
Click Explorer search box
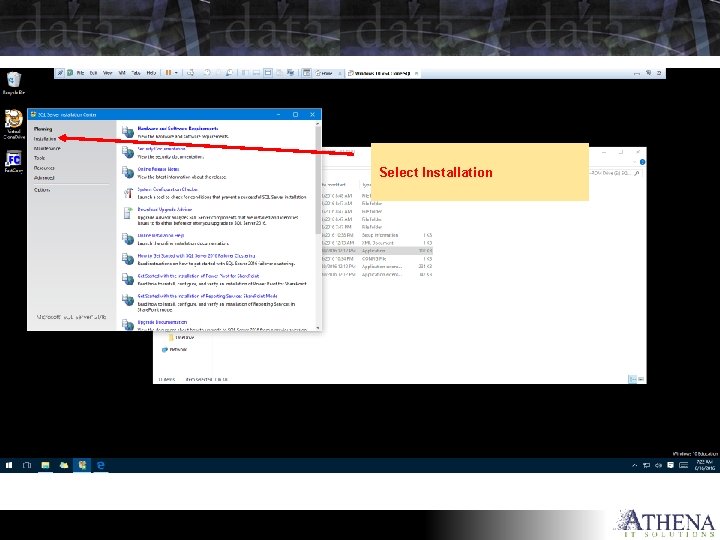pos(615,173)
